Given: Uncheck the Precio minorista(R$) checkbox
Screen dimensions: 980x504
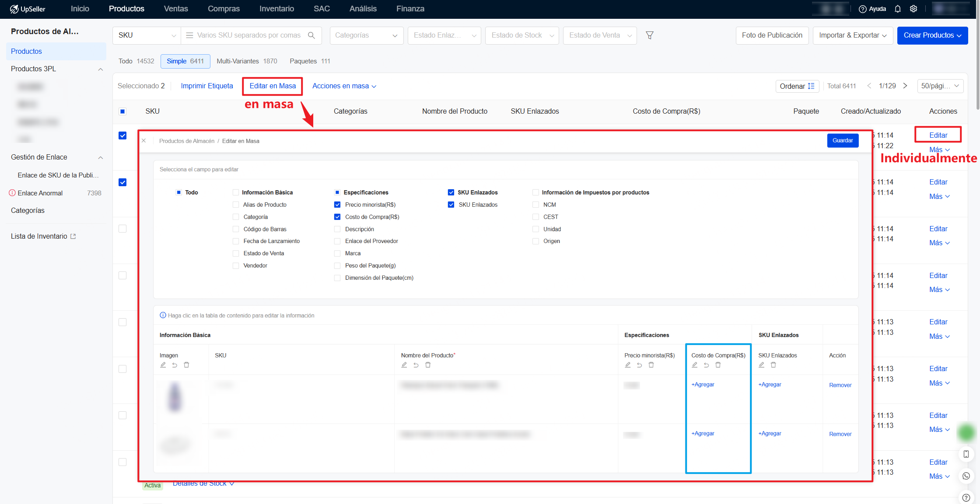Looking at the screenshot, I should 337,205.
